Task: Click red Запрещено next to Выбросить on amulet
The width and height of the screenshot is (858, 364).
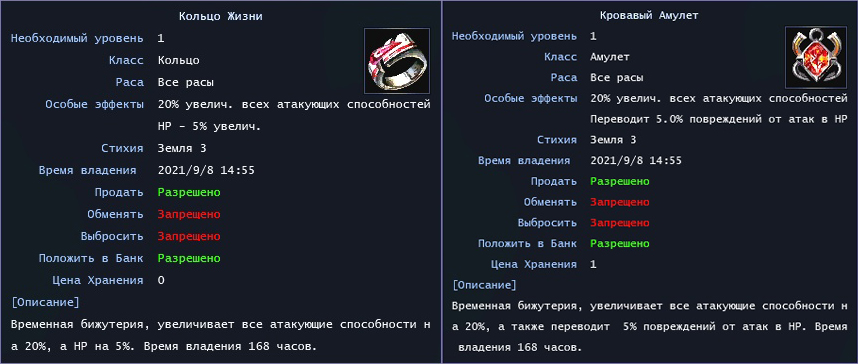Action: click(x=620, y=223)
